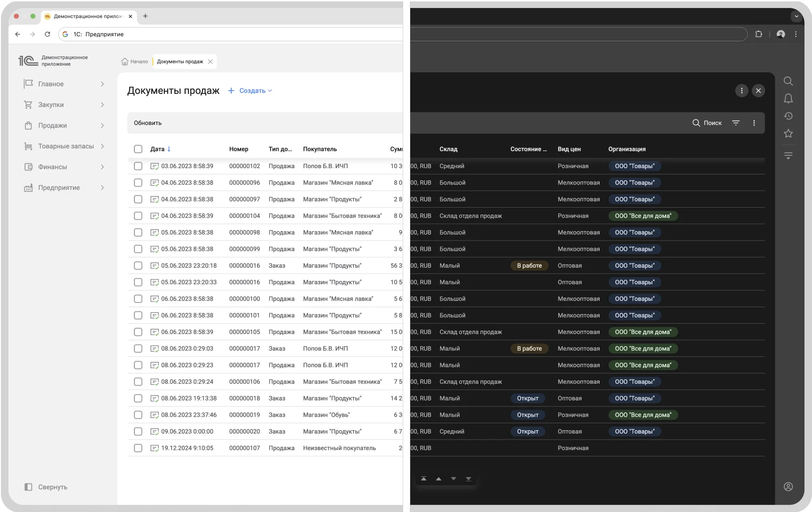Expand the Финансы menu section

point(64,167)
